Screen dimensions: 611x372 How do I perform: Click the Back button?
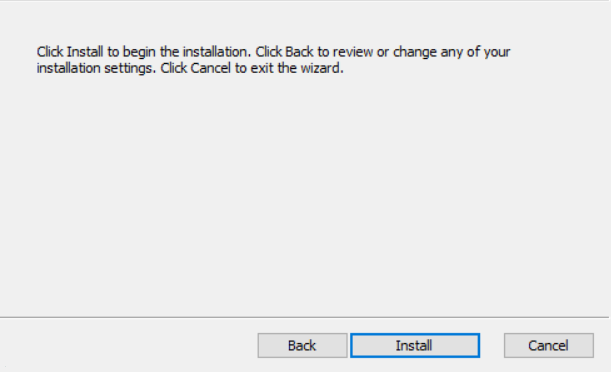click(302, 345)
